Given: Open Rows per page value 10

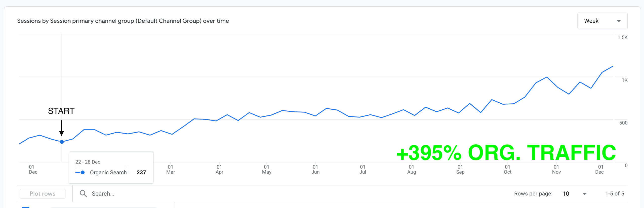Looking at the screenshot, I should pyautogui.click(x=566, y=193).
